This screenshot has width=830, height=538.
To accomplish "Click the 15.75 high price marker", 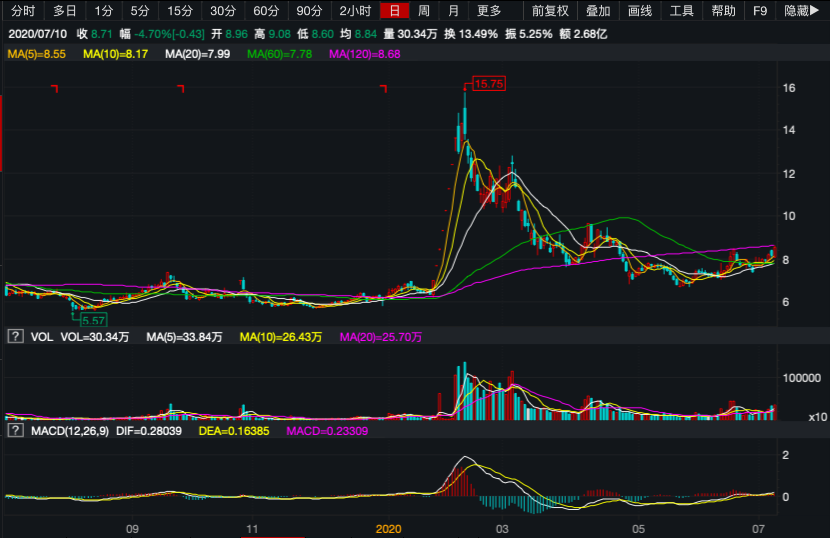I will [489, 84].
